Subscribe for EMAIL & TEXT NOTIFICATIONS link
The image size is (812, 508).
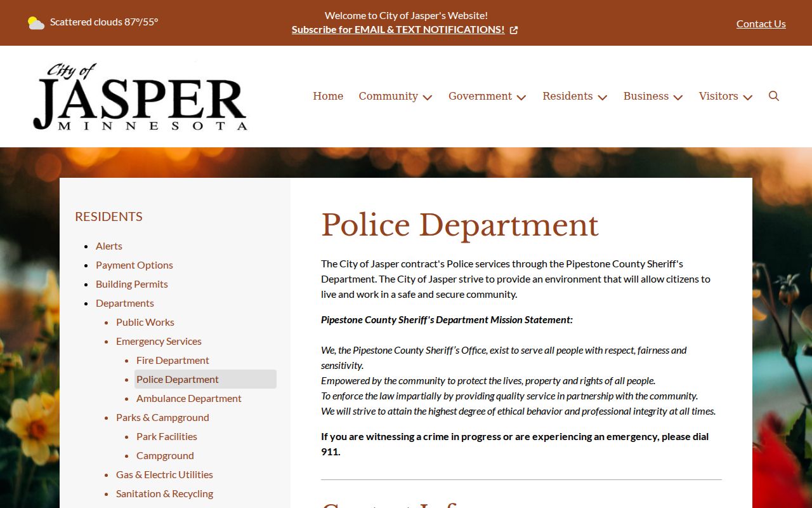coord(398,29)
